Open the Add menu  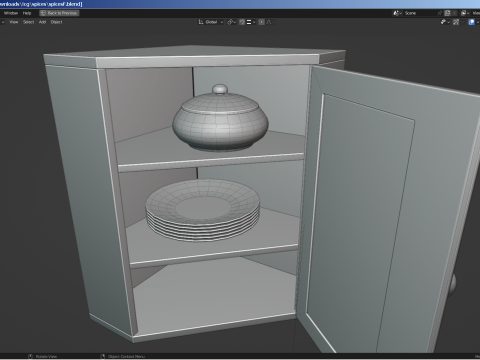(42, 22)
